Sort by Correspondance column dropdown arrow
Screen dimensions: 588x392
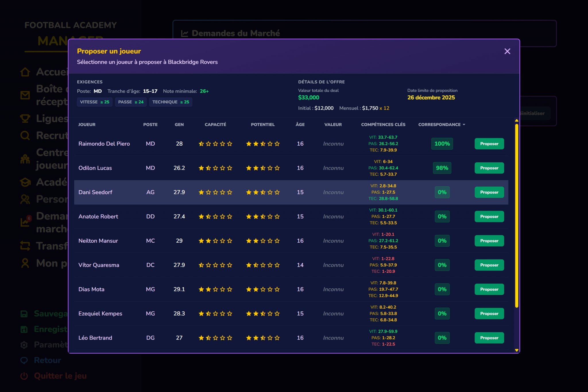point(464,125)
